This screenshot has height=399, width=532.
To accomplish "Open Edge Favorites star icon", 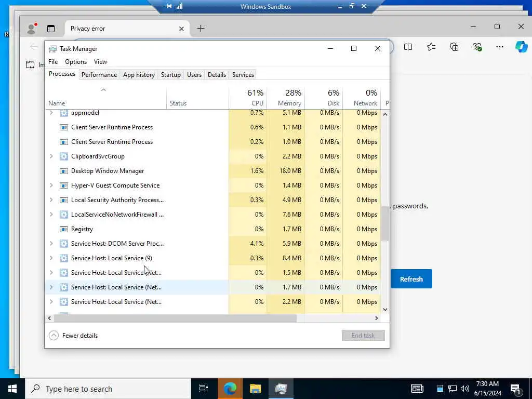I will [x=431, y=47].
